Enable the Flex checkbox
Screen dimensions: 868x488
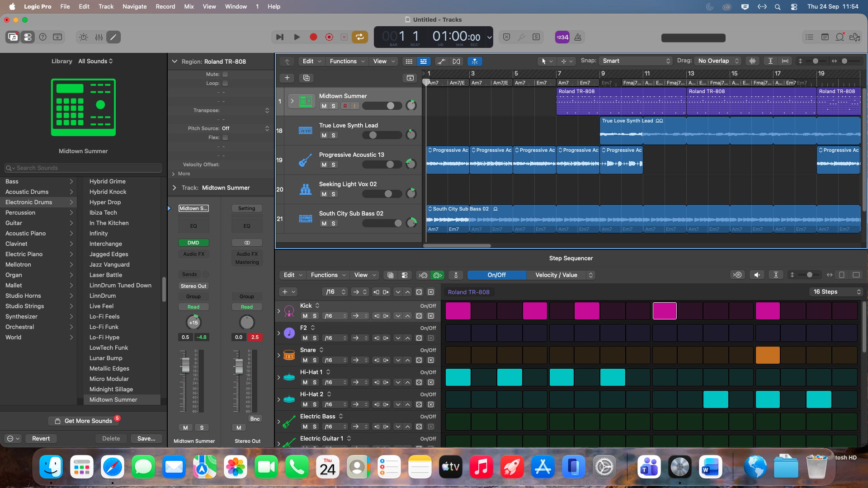225,137
